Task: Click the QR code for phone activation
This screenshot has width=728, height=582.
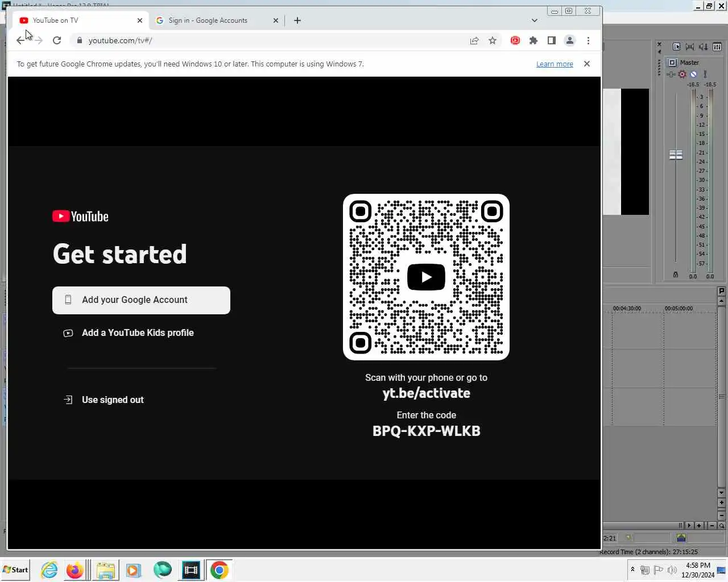Action: [426, 277]
